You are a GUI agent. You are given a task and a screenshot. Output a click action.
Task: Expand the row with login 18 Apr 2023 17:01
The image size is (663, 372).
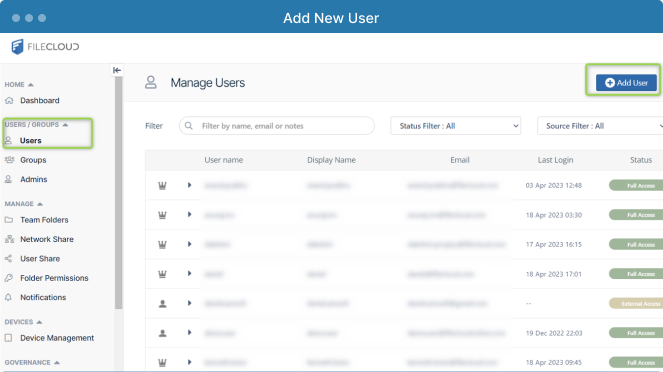click(189, 274)
